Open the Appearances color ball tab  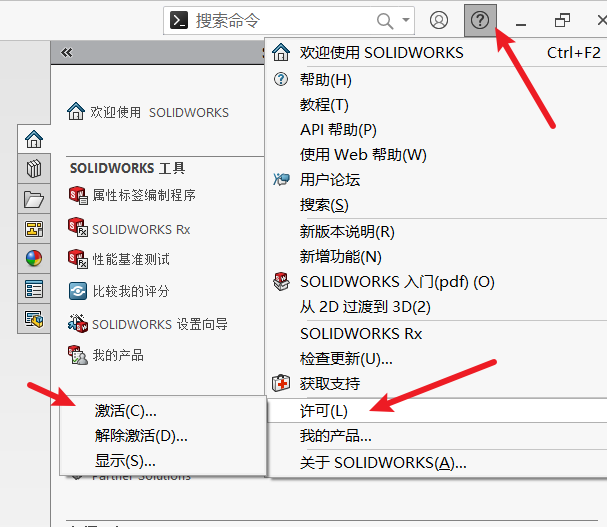(x=34, y=259)
